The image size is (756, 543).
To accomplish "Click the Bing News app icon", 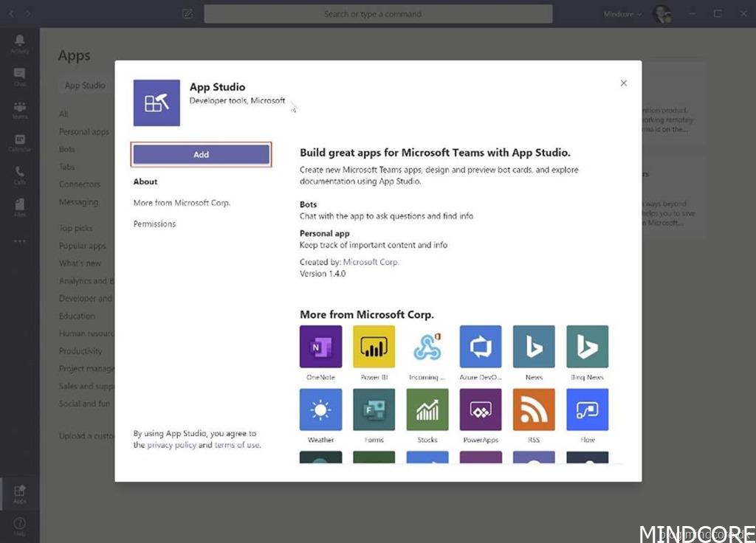I will click(x=587, y=347).
